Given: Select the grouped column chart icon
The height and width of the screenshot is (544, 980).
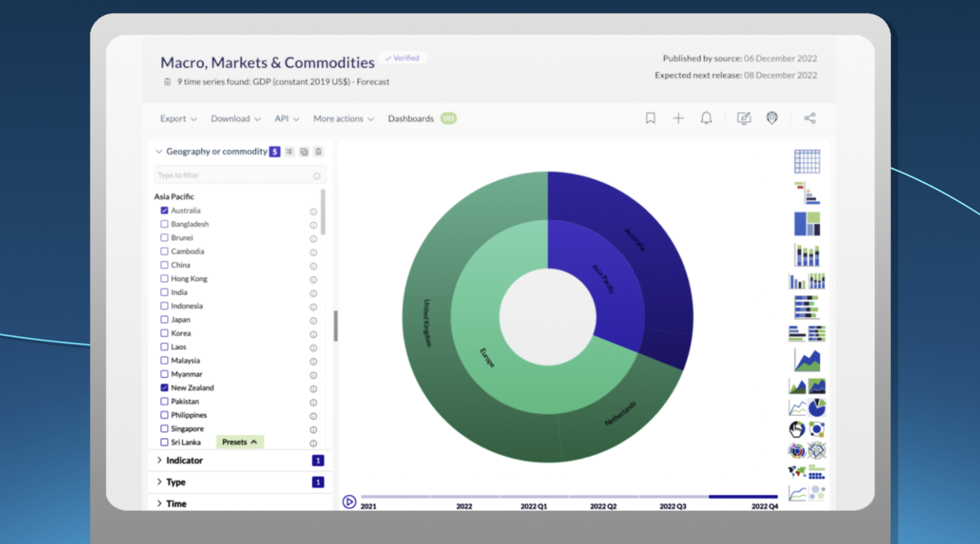Looking at the screenshot, I should pyautogui.click(x=797, y=281).
